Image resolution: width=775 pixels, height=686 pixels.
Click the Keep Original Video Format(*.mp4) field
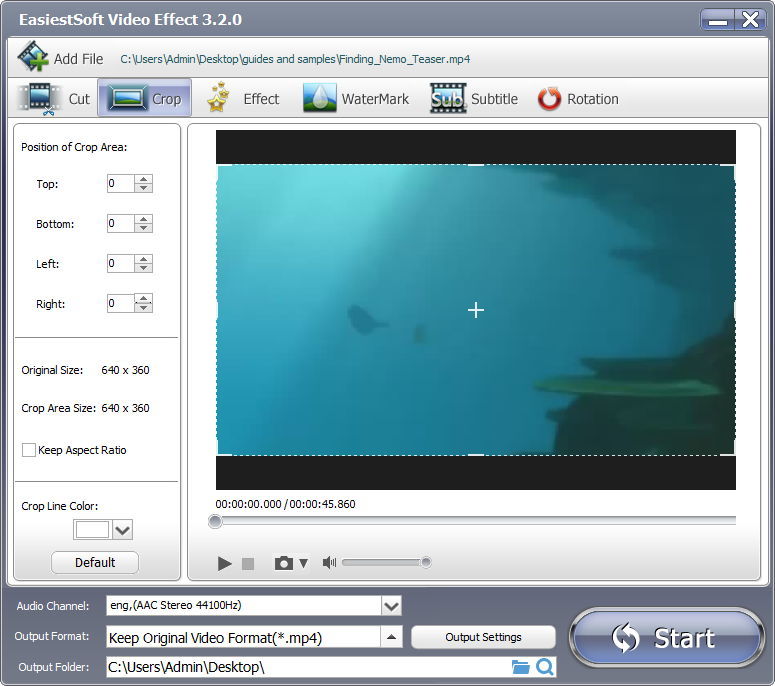243,637
